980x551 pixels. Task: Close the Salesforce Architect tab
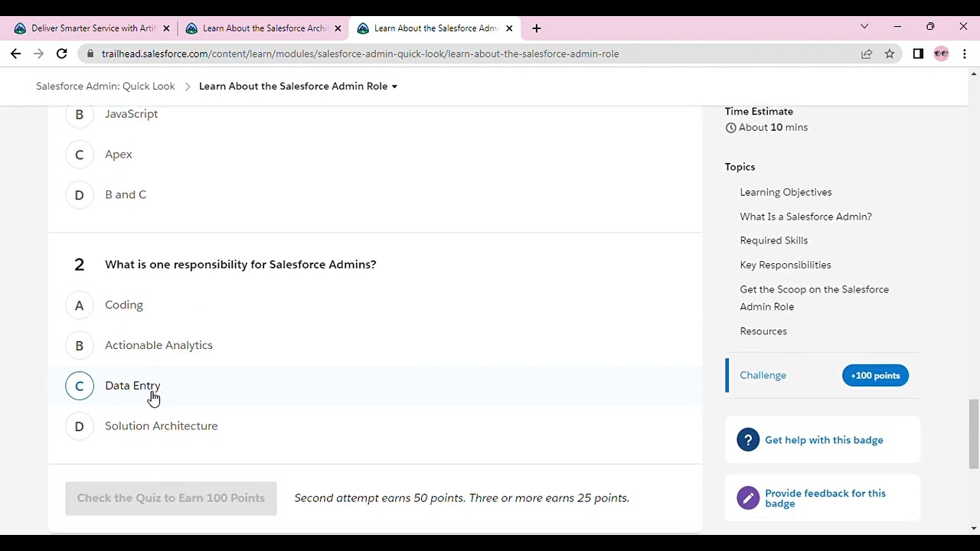(x=338, y=28)
